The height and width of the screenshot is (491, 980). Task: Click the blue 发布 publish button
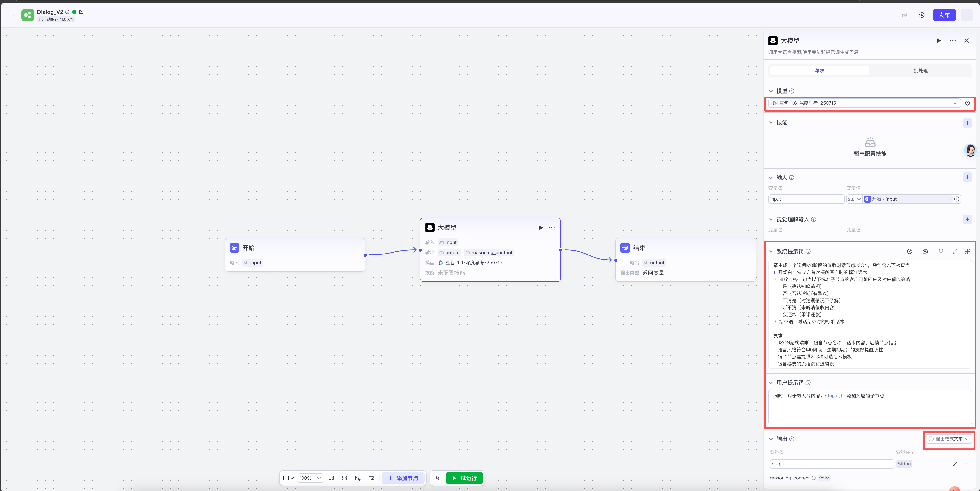pyautogui.click(x=944, y=15)
